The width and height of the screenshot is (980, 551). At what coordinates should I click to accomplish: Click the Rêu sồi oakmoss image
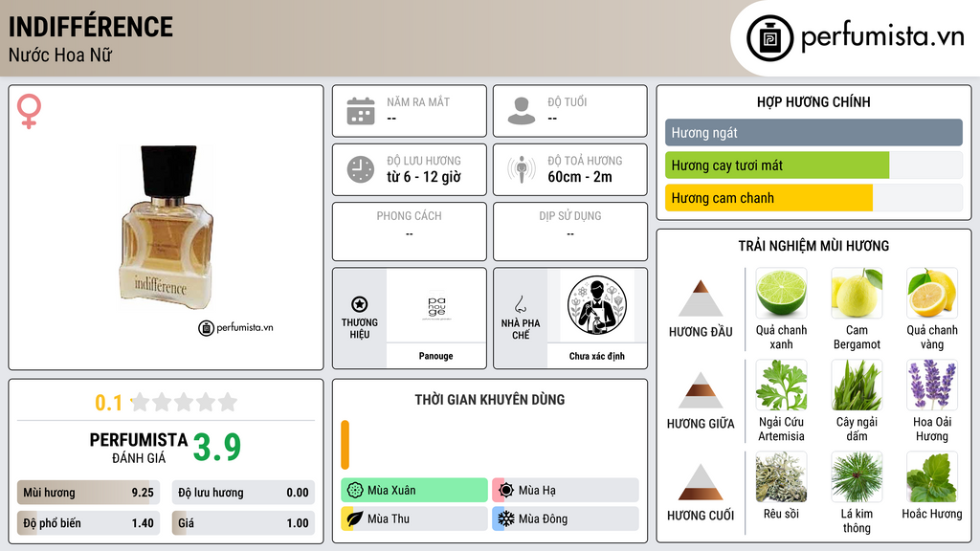[x=781, y=476]
